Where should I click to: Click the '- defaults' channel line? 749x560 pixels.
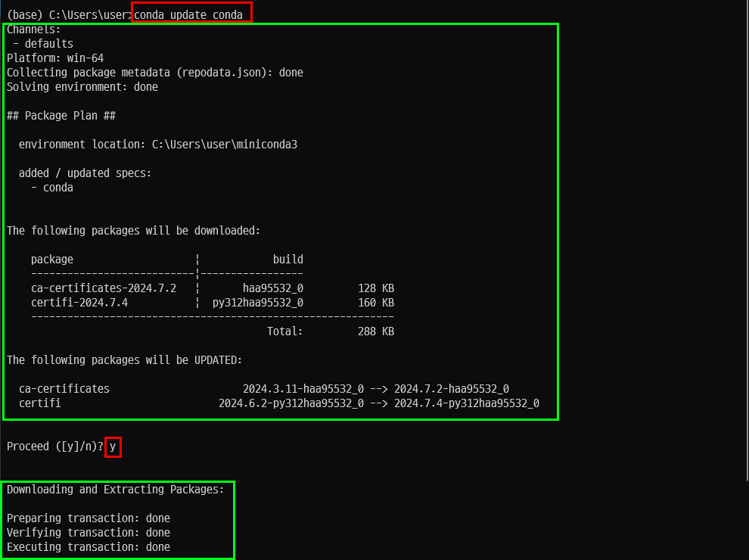(43, 44)
